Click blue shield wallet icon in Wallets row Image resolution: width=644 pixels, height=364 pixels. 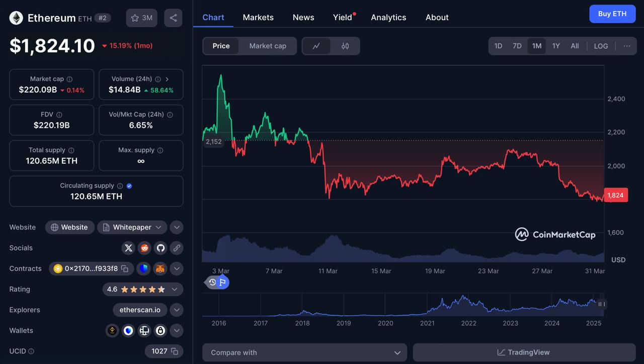(128, 331)
